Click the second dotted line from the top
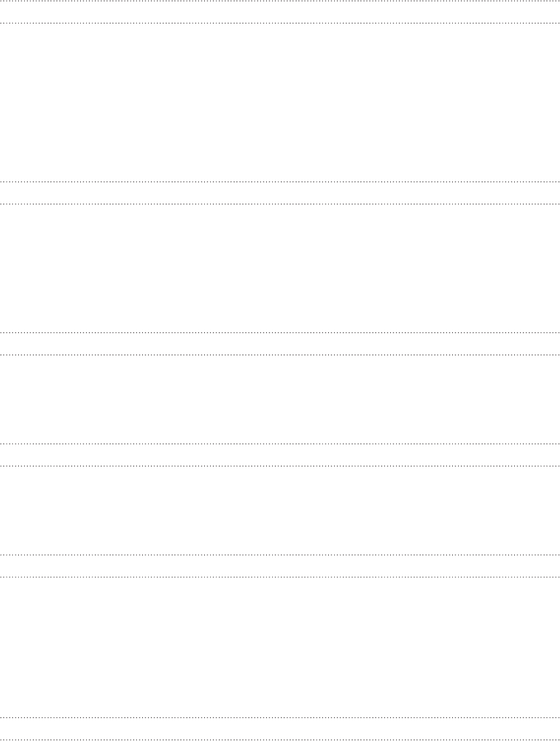 280,23
